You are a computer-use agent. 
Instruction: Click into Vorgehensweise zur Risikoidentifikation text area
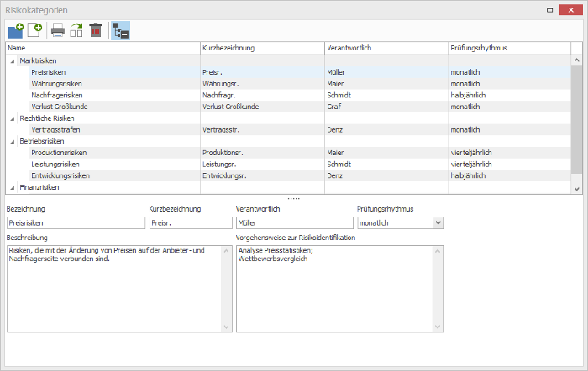[334, 289]
